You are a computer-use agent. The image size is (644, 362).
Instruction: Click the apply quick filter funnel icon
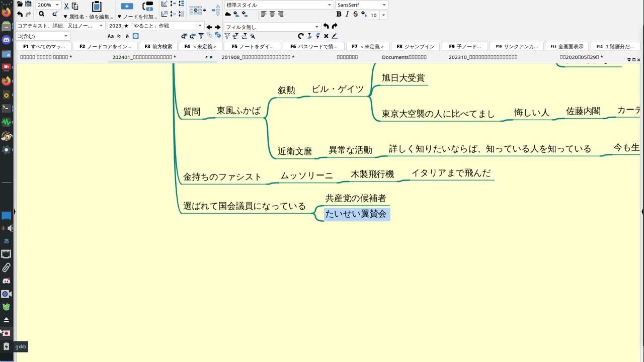(201, 36)
